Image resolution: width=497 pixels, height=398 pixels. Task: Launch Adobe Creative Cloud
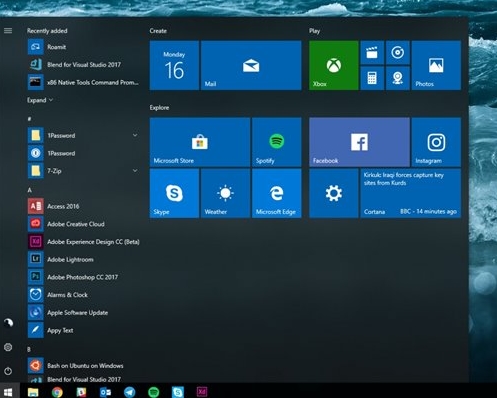[83, 224]
